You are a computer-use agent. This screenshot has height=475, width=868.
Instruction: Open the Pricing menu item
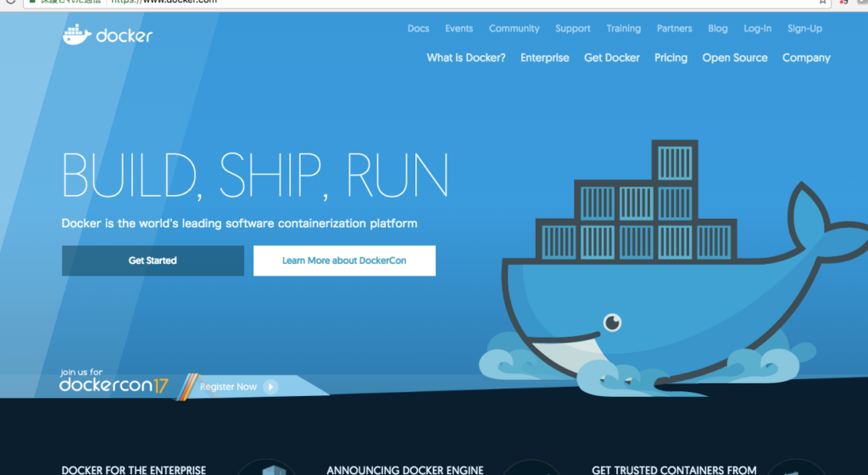click(x=671, y=59)
